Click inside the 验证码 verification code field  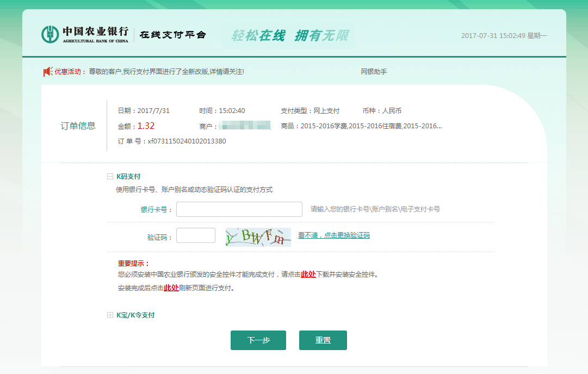pos(195,235)
